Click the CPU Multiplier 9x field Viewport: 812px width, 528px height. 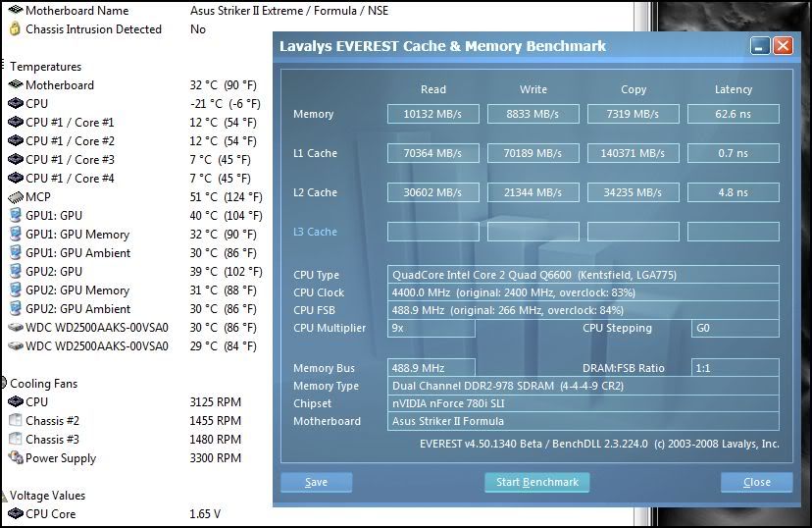click(x=431, y=328)
